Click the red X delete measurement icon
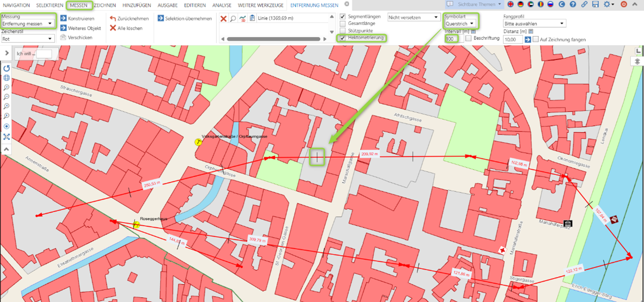Image resolution: width=644 pixels, height=302 pixels. 223,19
